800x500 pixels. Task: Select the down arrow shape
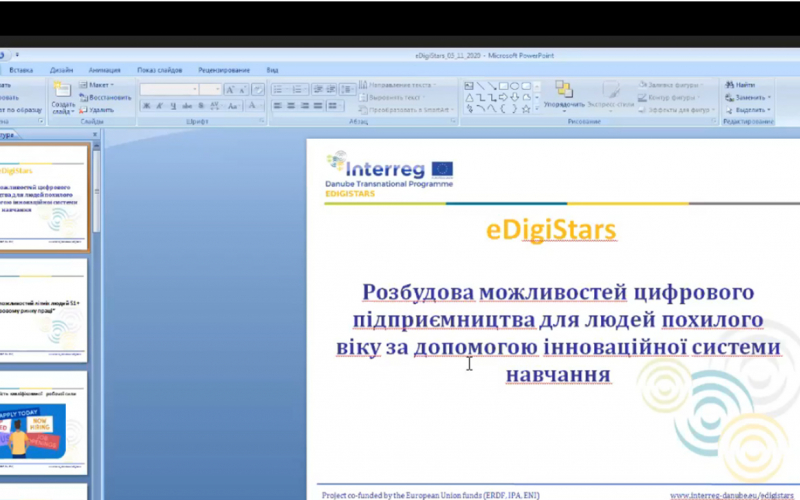(515, 97)
